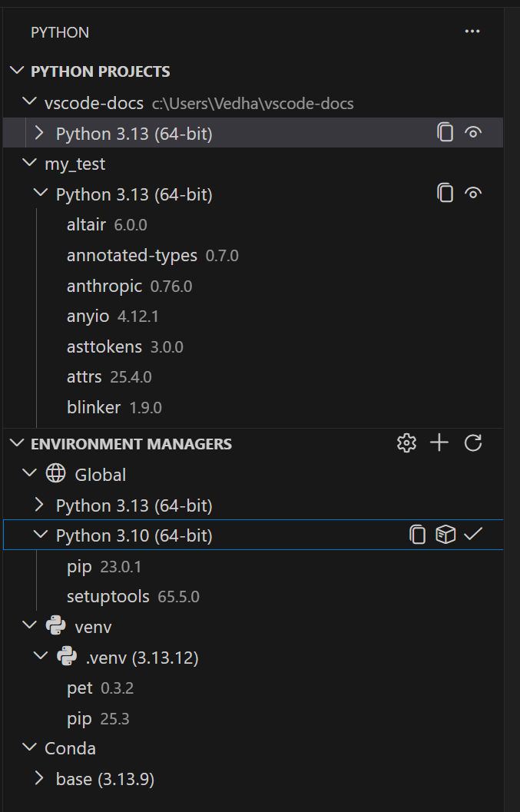Screen dimensions: 520x812
Task: Collapse the Global environments group
Action: point(29,473)
